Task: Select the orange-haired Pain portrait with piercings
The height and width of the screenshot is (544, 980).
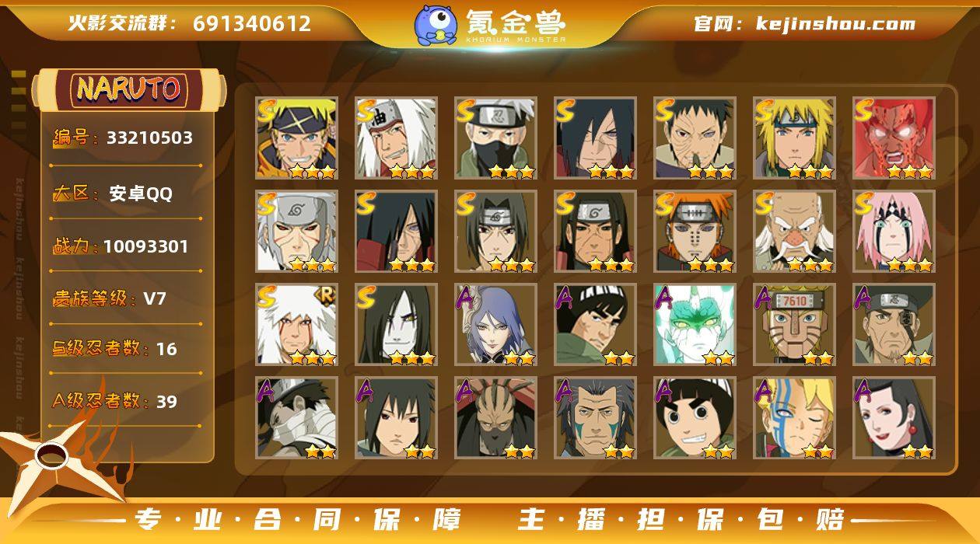Action: 695,232
